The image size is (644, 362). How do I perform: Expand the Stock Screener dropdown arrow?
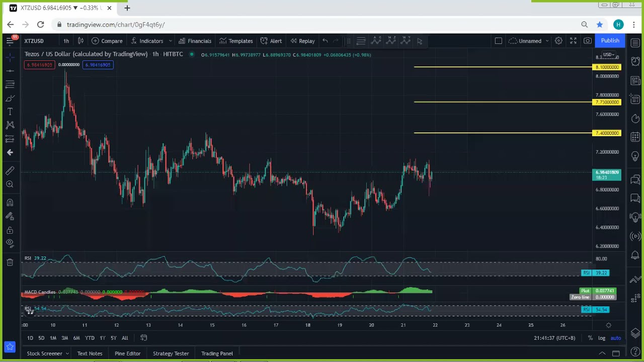point(67,353)
